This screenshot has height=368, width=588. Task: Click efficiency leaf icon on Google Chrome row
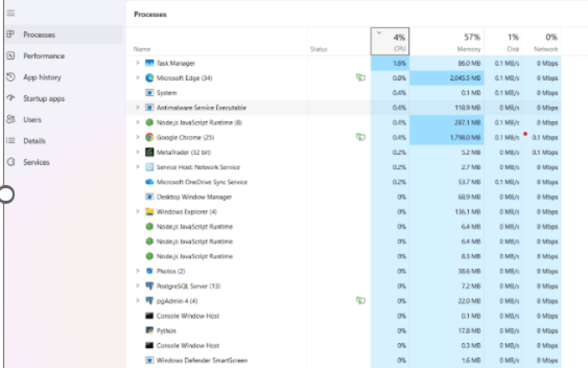click(361, 137)
